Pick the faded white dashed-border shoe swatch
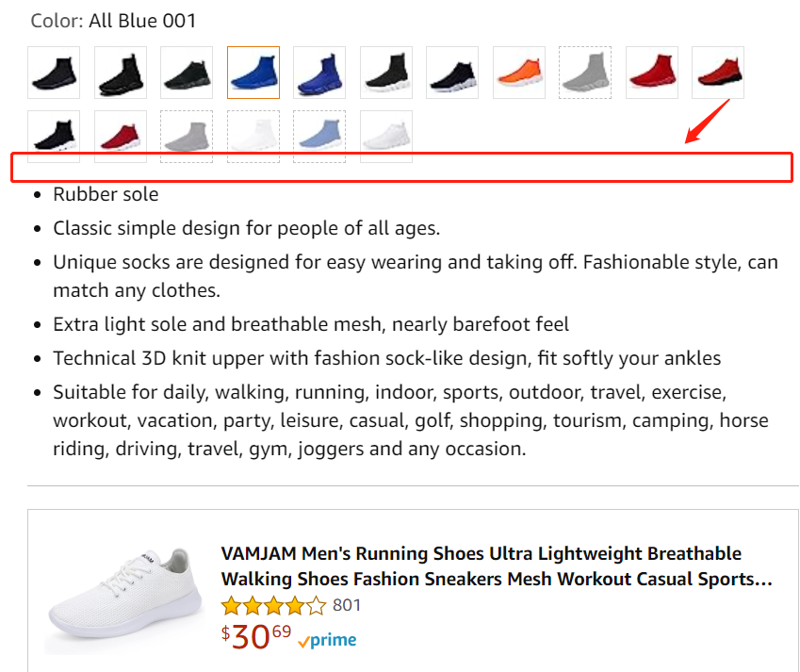 (253, 137)
